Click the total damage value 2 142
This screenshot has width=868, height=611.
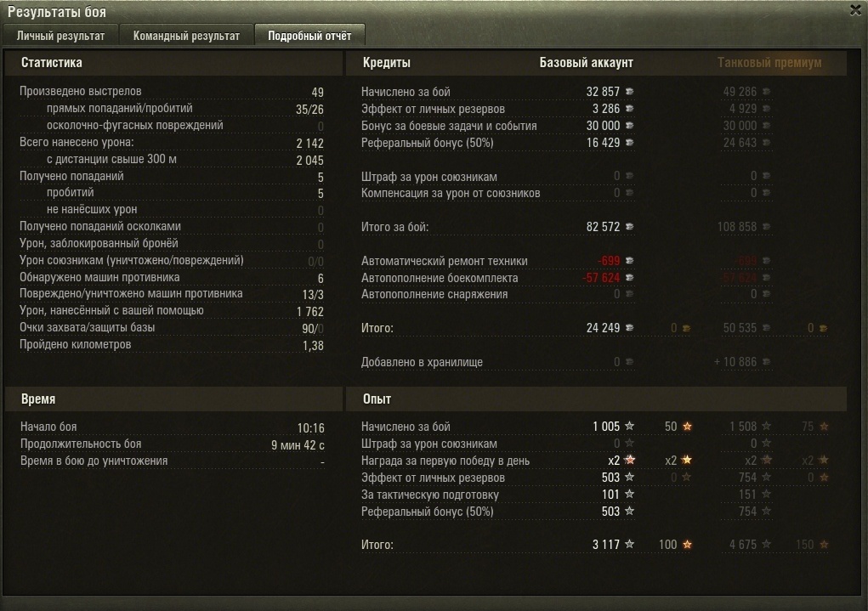point(309,144)
